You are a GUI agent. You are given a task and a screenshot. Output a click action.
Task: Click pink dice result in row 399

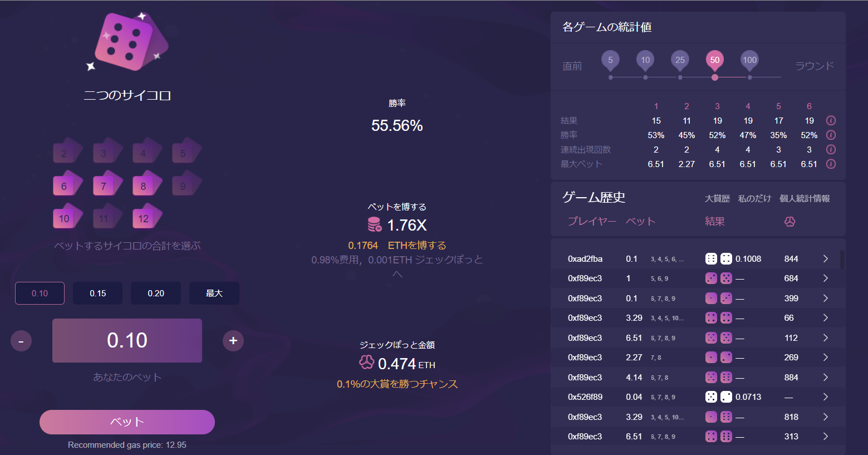pyautogui.click(x=719, y=298)
